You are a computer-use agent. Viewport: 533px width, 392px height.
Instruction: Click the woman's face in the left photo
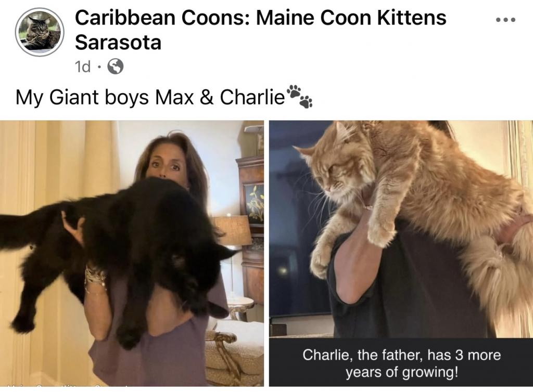coord(166,162)
